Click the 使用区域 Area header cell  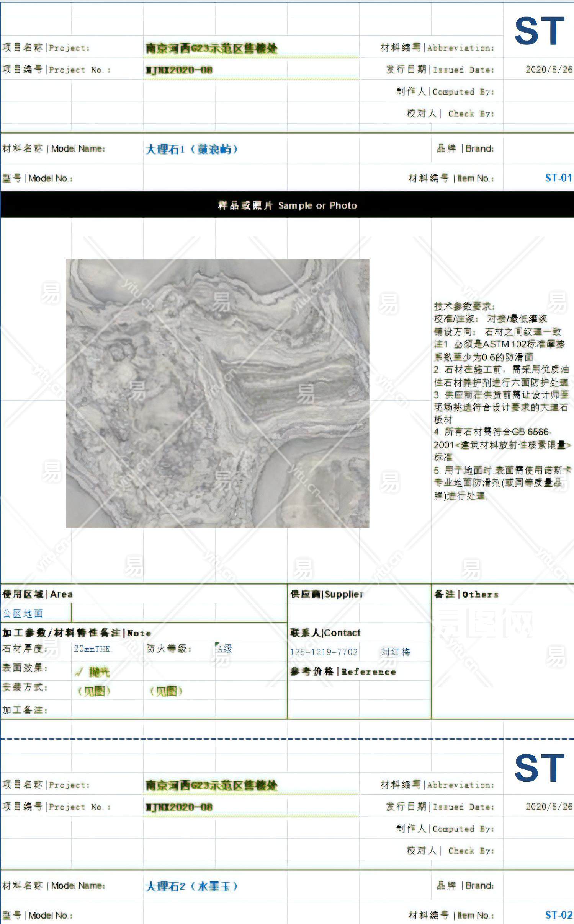click(x=38, y=594)
